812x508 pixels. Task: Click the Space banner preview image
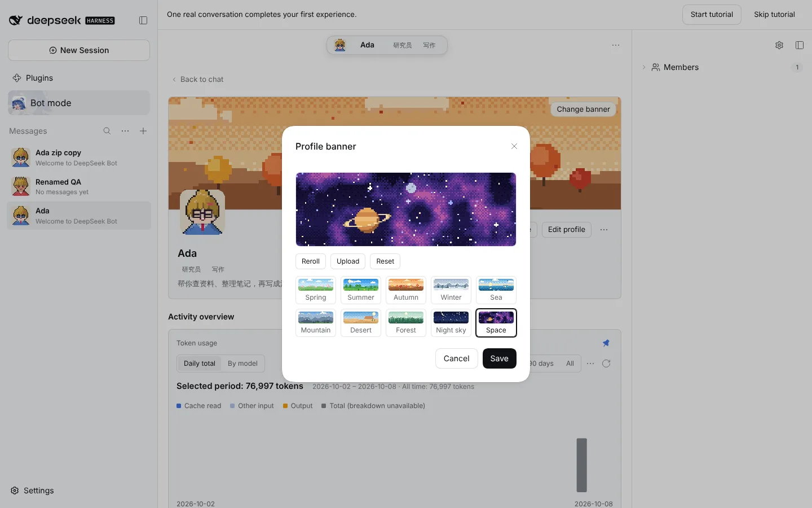coord(406,209)
